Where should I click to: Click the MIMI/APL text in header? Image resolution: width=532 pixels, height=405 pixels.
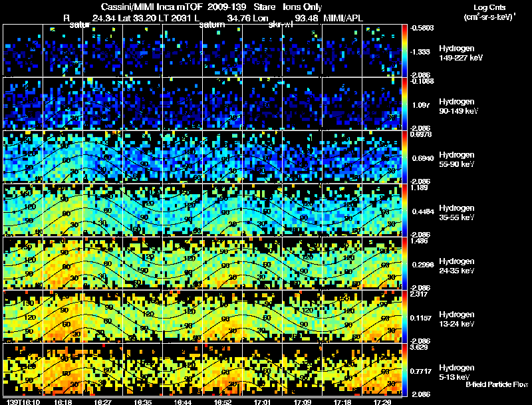344,17
